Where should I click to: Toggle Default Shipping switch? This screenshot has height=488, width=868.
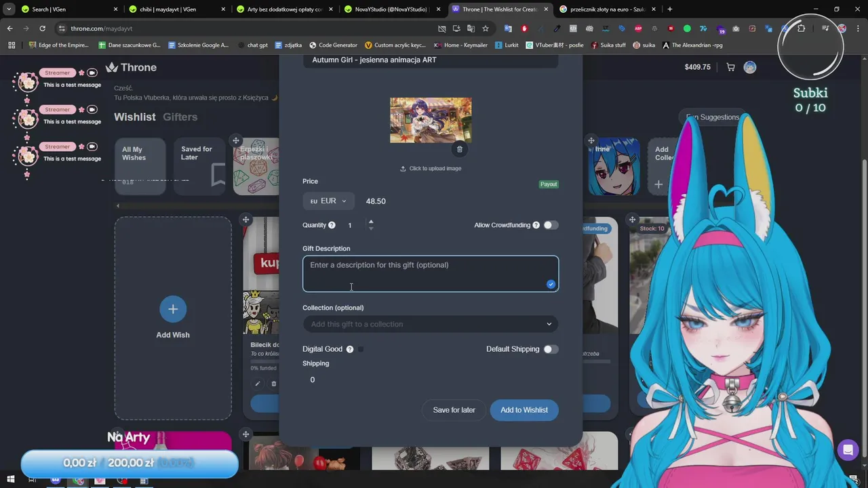click(x=551, y=349)
